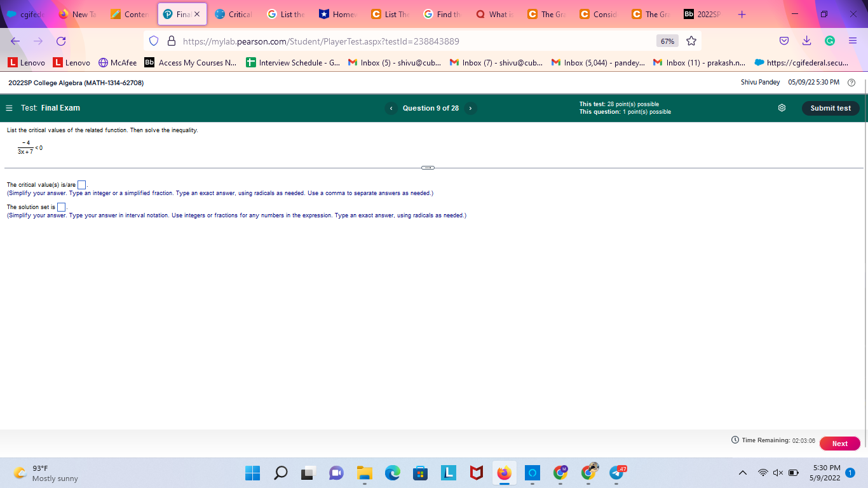Click the Save to Pocket icon
This screenshot has width=868, height=488.
pyautogui.click(x=784, y=41)
